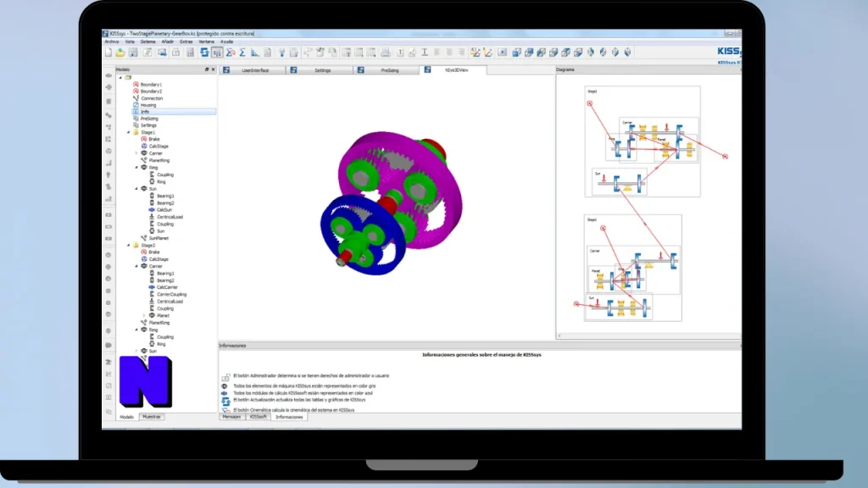Switch to the Muestras tab
The width and height of the screenshot is (868, 488).
click(151, 417)
